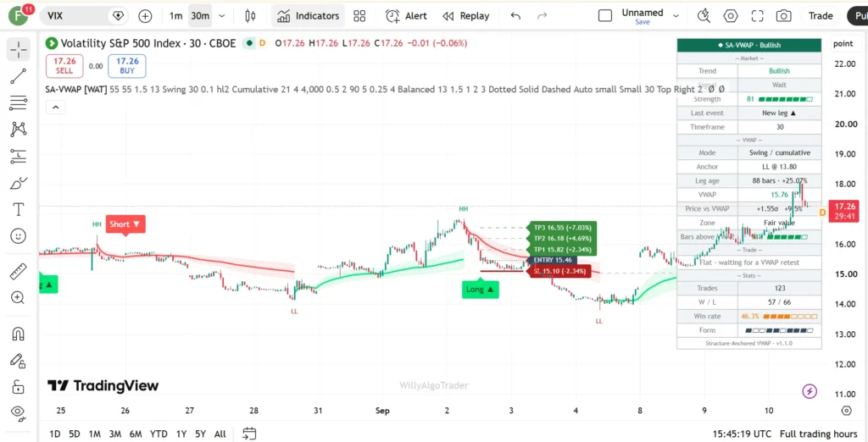The width and height of the screenshot is (868, 442).
Task: Open the emoji icons tool
Action: coord(19,236)
